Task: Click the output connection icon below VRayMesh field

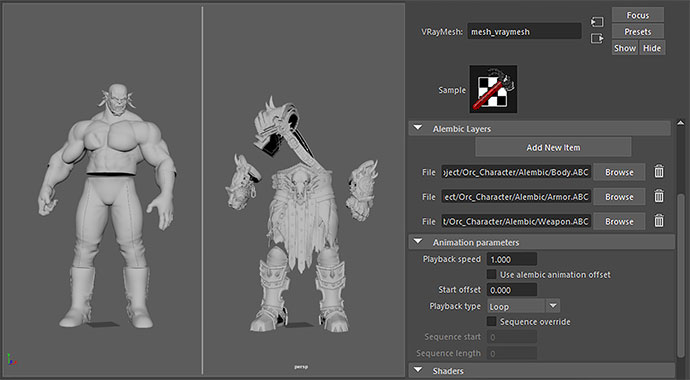Action: point(597,39)
